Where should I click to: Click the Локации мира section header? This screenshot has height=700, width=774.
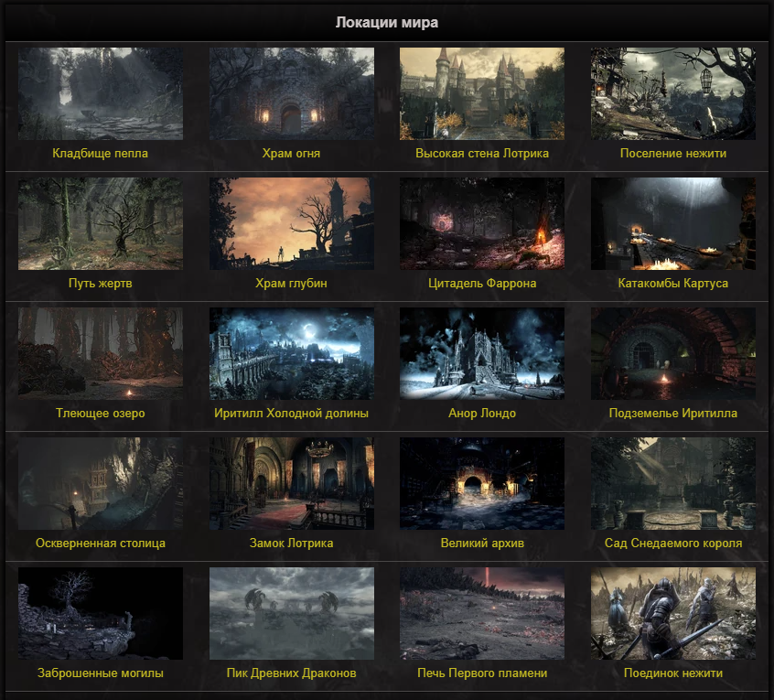[x=387, y=23]
